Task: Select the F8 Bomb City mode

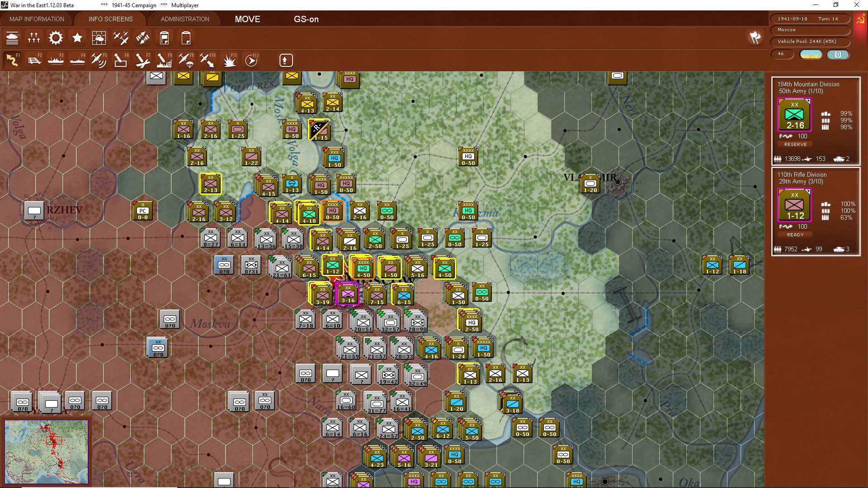Action: [x=164, y=60]
